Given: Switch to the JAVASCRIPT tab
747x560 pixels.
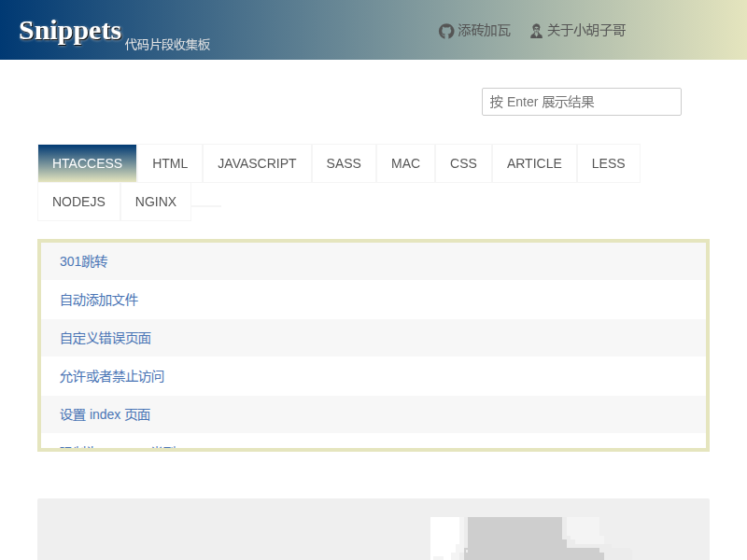Looking at the screenshot, I should click(257, 163).
